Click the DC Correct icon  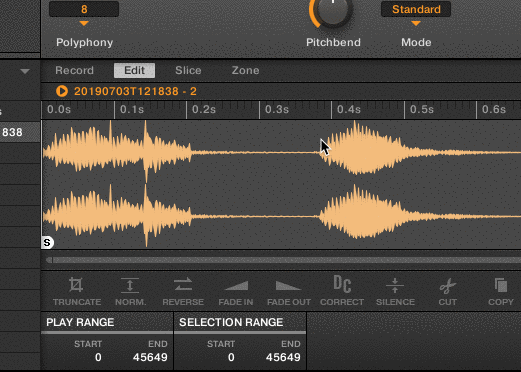(x=342, y=284)
